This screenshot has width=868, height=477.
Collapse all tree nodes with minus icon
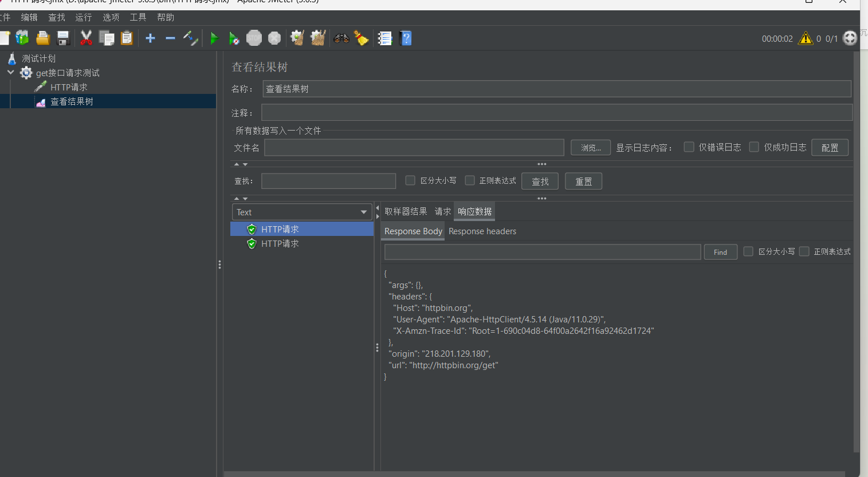click(x=170, y=38)
